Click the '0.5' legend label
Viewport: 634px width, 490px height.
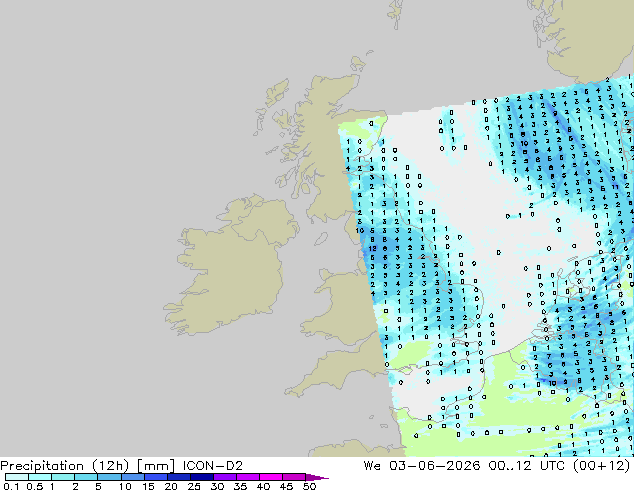(x=35, y=486)
